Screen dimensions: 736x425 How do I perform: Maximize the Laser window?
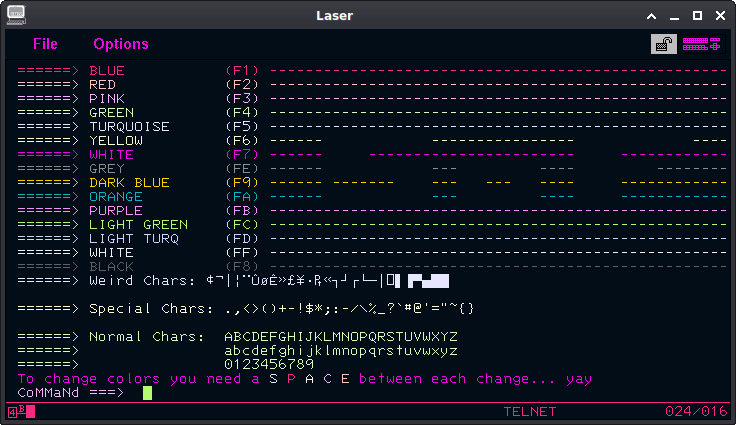[x=698, y=15]
